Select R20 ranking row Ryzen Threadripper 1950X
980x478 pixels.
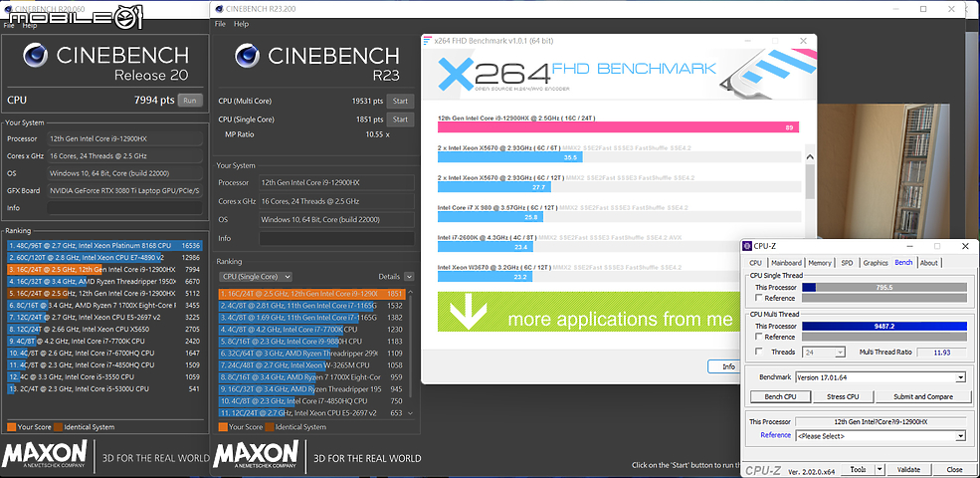[x=104, y=281]
